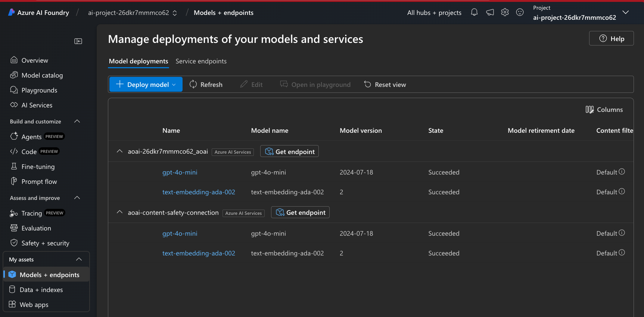Expand the Project dropdown chevron in header
The image size is (644, 317).
click(x=626, y=12)
